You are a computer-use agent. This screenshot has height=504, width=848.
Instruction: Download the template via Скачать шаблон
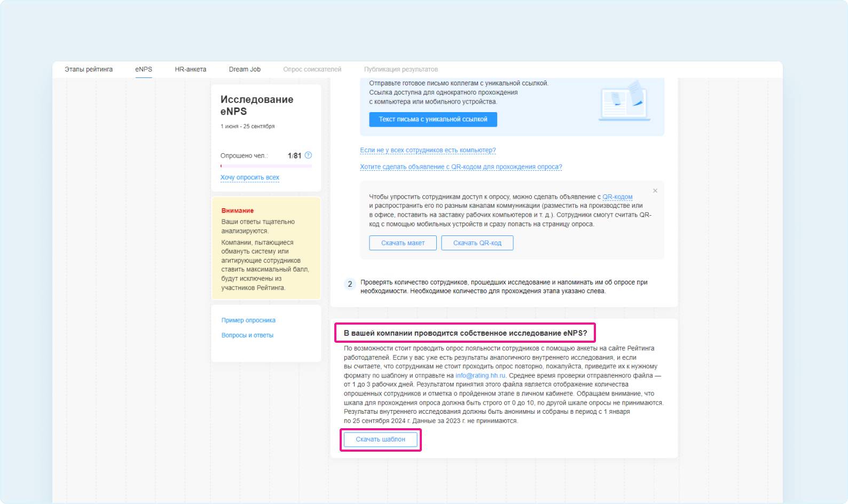[381, 439]
